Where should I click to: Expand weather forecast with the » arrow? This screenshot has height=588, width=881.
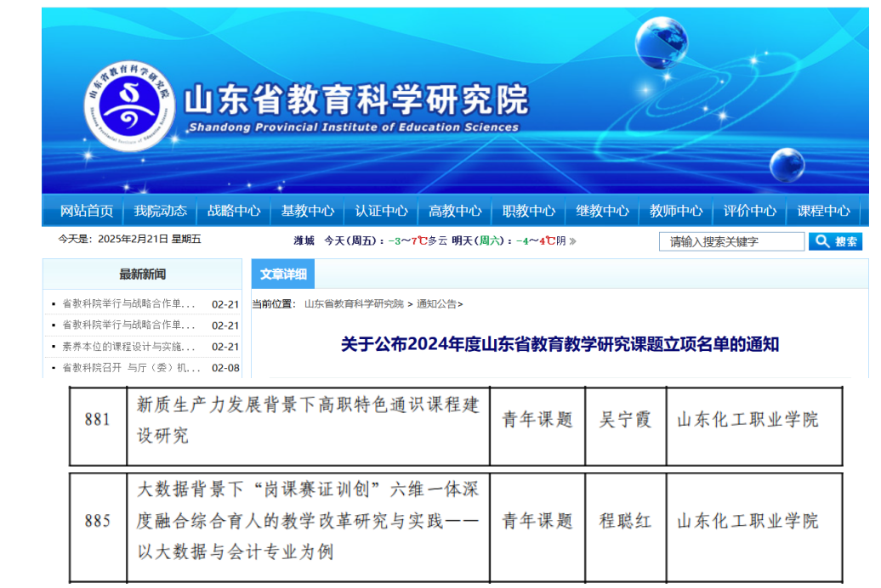pyautogui.click(x=572, y=241)
